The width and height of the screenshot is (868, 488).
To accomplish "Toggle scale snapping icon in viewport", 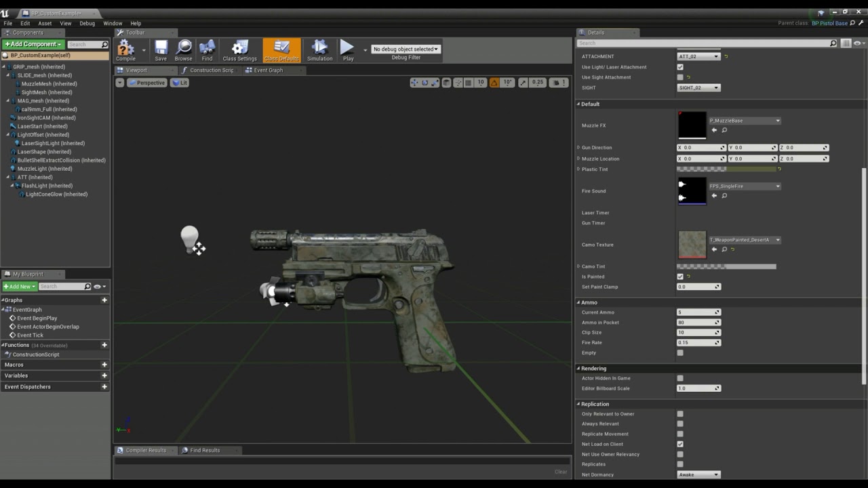I will [524, 83].
